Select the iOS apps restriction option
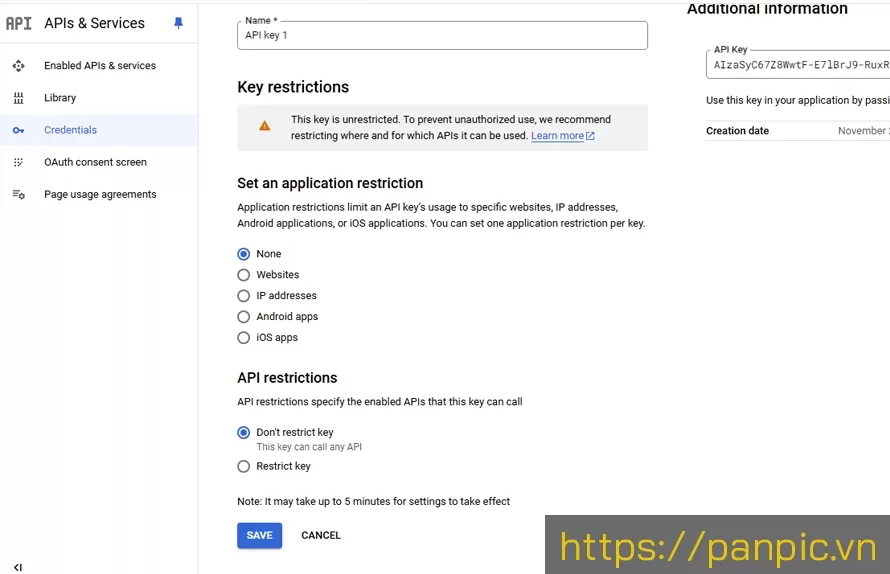Screen dimensions: 890x574 click(x=244, y=338)
